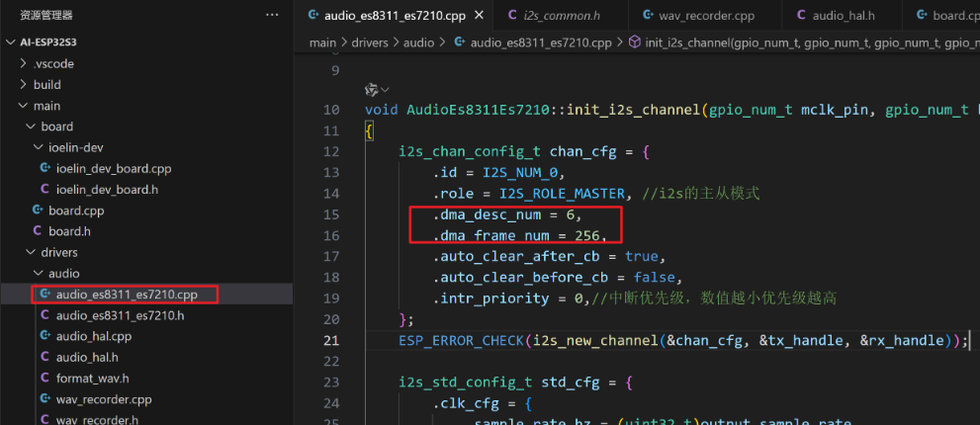Click the C file icon of ioelin_dev_board.h
The width and height of the screenshot is (980, 425).
click(x=45, y=190)
